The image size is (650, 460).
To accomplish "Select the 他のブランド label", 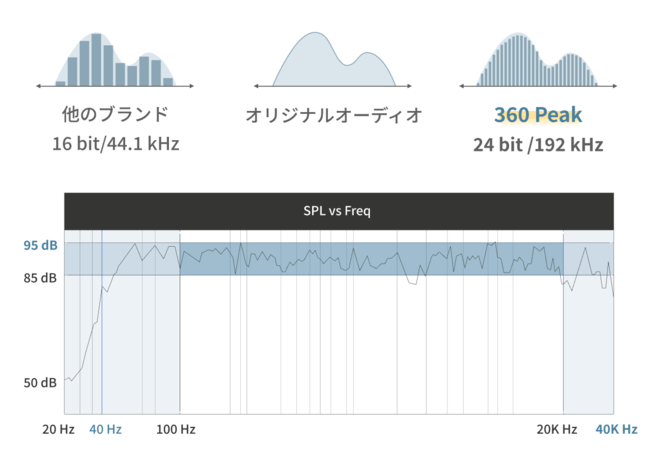I will (x=115, y=112).
